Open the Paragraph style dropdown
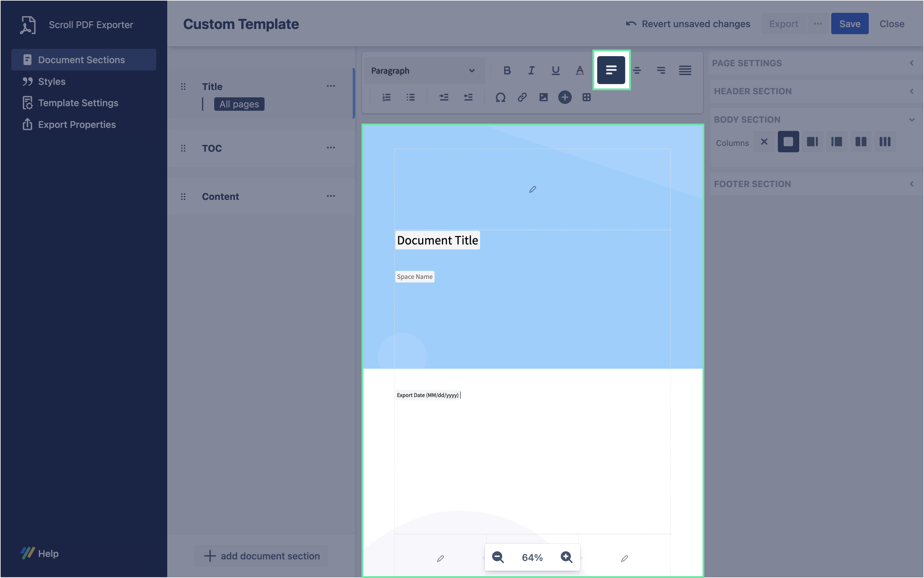This screenshot has width=924, height=578. click(x=424, y=71)
